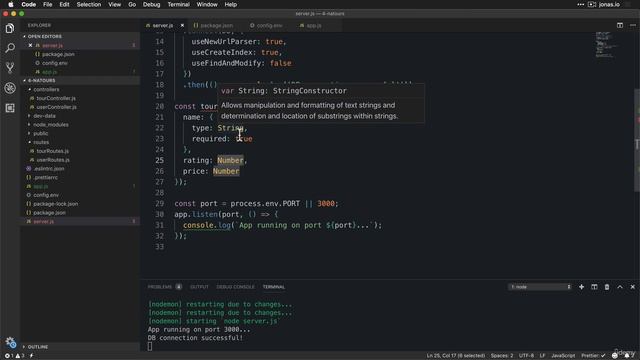Open the terminal selector dropdown '1: node'
Screen dimensions: 640x360
pyautogui.click(x=540, y=287)
